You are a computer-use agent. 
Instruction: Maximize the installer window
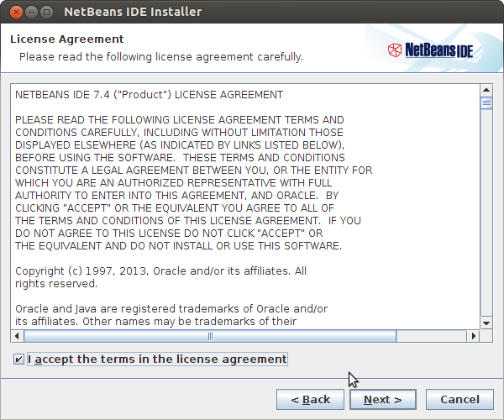(46, 13)
